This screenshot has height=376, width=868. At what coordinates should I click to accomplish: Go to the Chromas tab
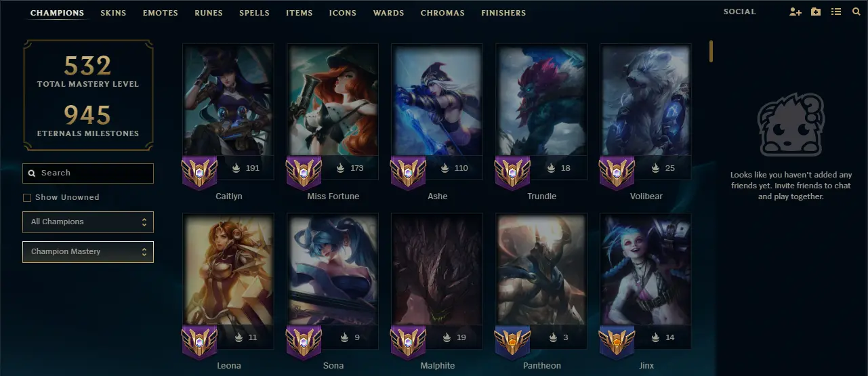coord(442,13)
